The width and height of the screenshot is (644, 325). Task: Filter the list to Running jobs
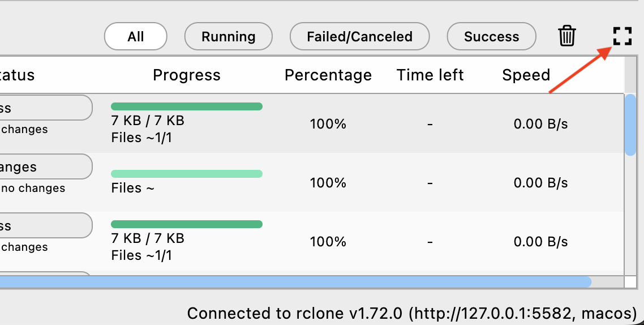229,37
